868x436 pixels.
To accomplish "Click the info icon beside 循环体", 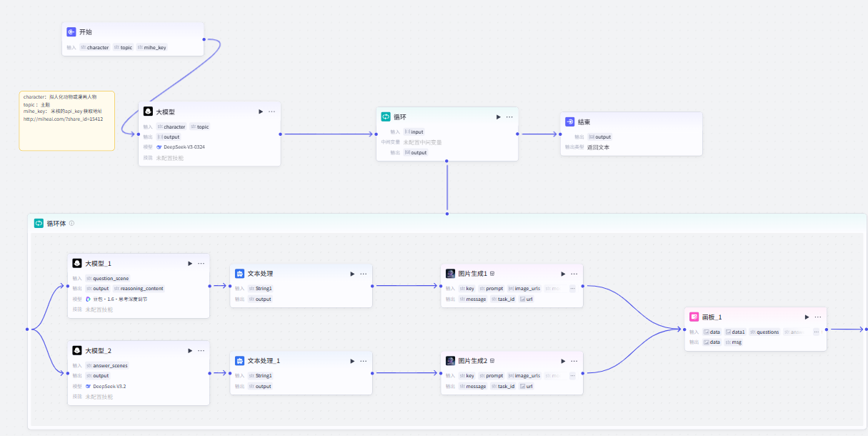I will 71,223.
